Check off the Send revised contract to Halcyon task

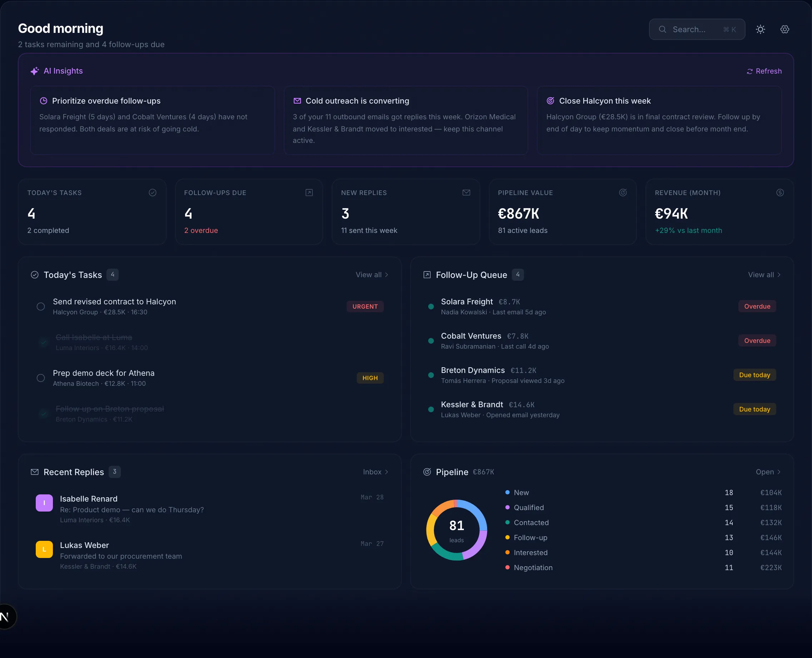tap(41, 306)
